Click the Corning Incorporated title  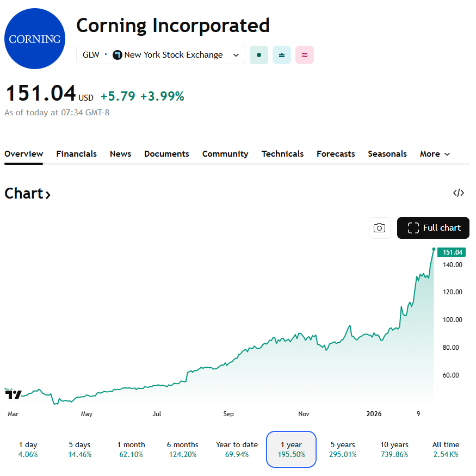click(x=173, y=26)
